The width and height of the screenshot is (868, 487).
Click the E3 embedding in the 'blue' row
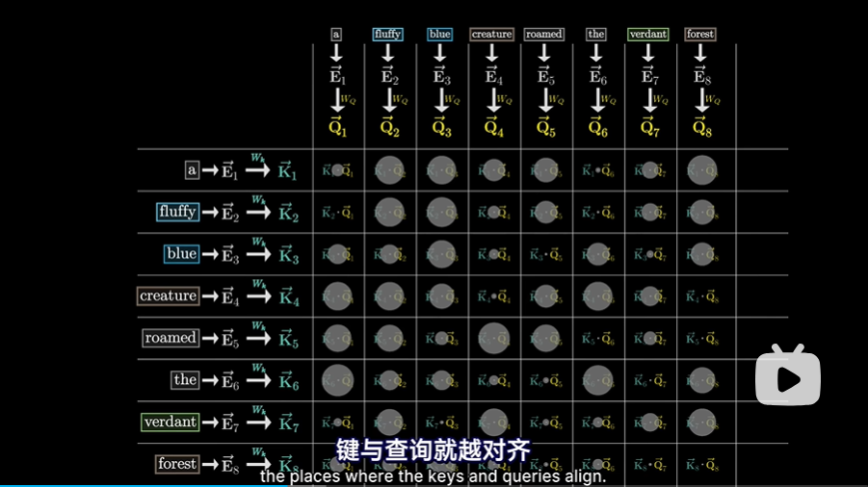coord(229,255)
